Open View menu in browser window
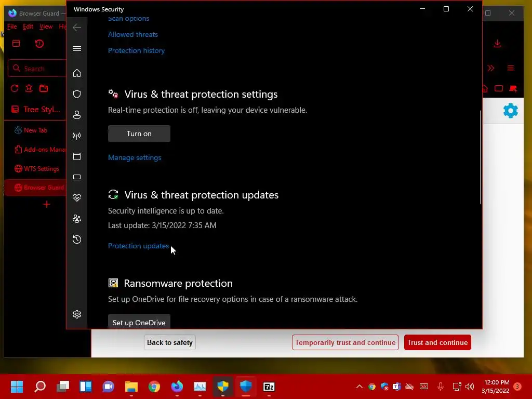The width and height of the screenshot is (532, 399). pos(46,26)
